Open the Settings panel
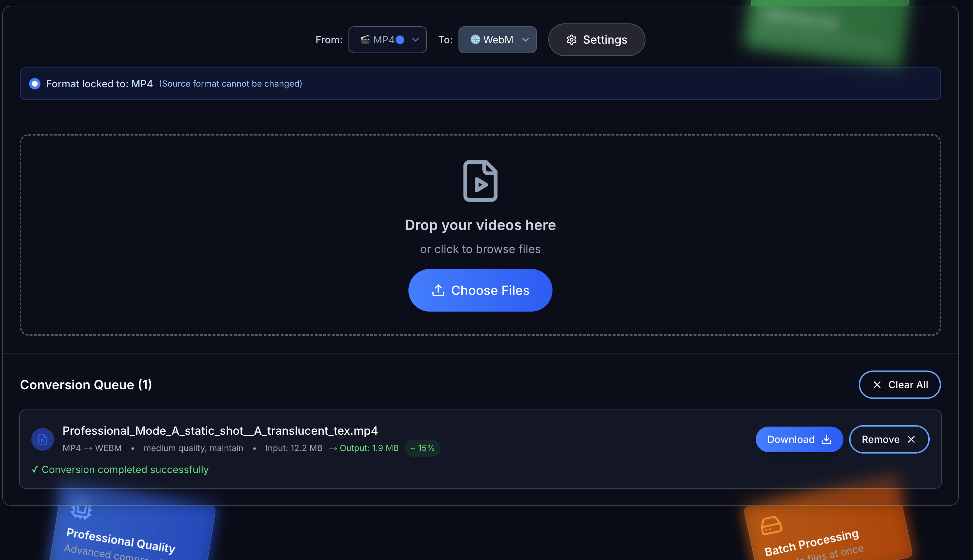Screen dimensions: 973x560 pyautogui.click(x=597, y=40)
